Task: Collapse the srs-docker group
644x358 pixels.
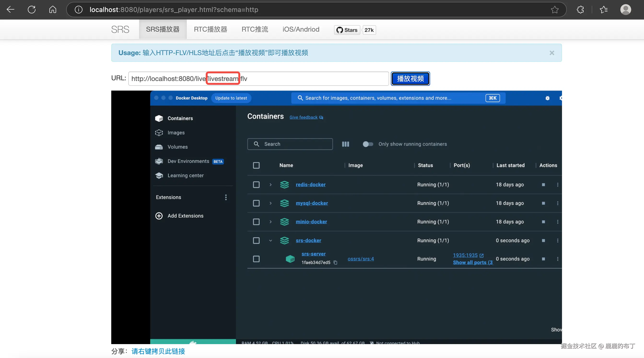Action: tap(270, 240)
